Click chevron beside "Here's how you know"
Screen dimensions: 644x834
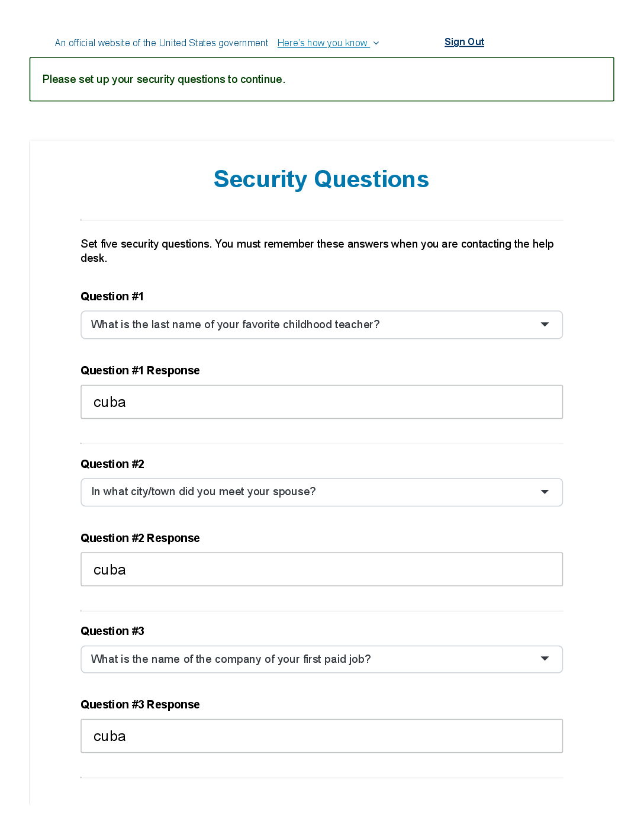click(x=376, y=43)
